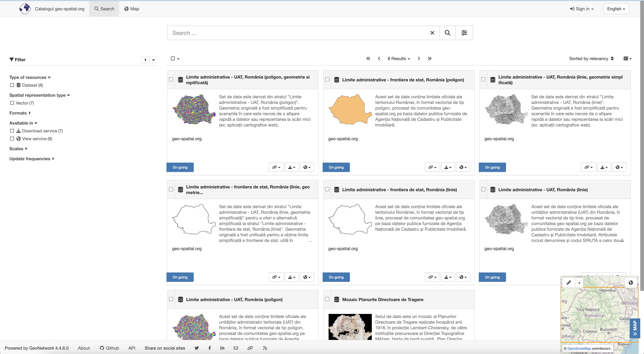The height and width of the screenshot is (354, 644).
Task: Open download menu for frontiera de stat (linie)
Action: pos(448,277)
